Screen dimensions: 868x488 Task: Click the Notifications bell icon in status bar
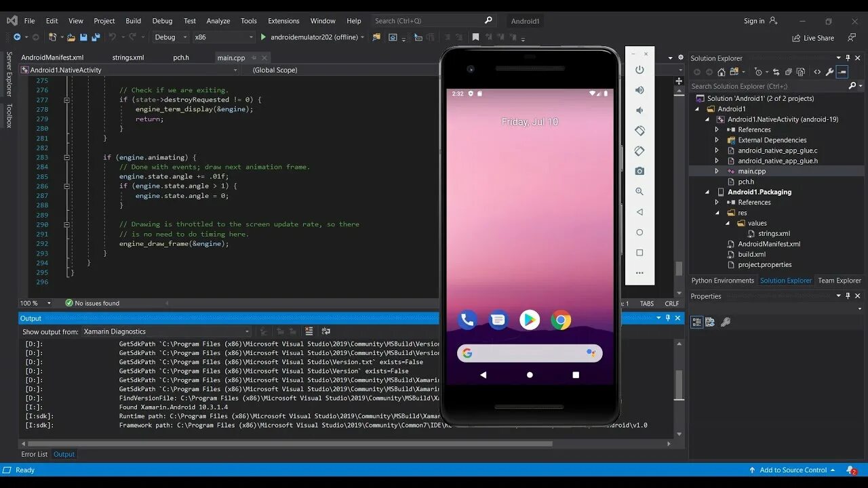pos(851,470)
